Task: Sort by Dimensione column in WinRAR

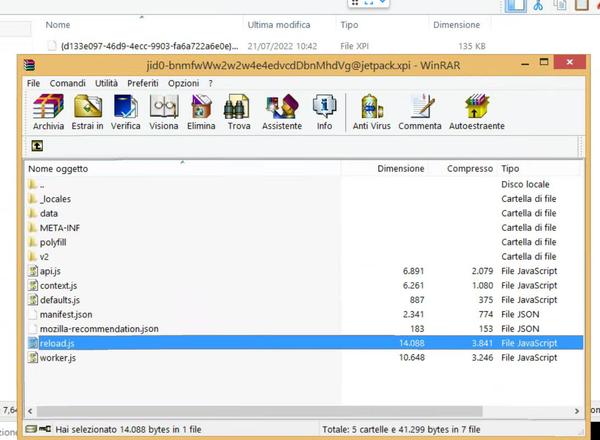Action: [384, 169]
